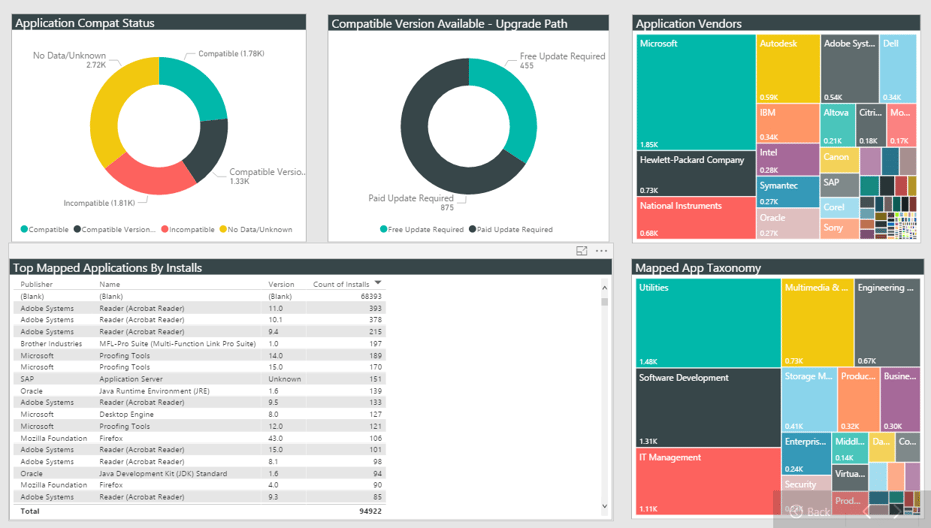Image resolution: width=931 pixels, height=528 pixels.
Task: Select the Free Update Required legend entry
Action: click(x=422, y=229)
